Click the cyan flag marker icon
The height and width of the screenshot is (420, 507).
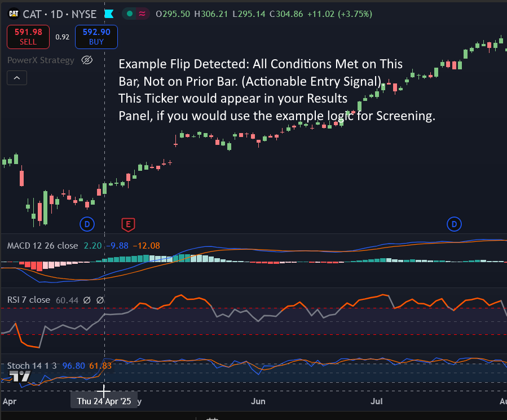click(x=108, y=14)
